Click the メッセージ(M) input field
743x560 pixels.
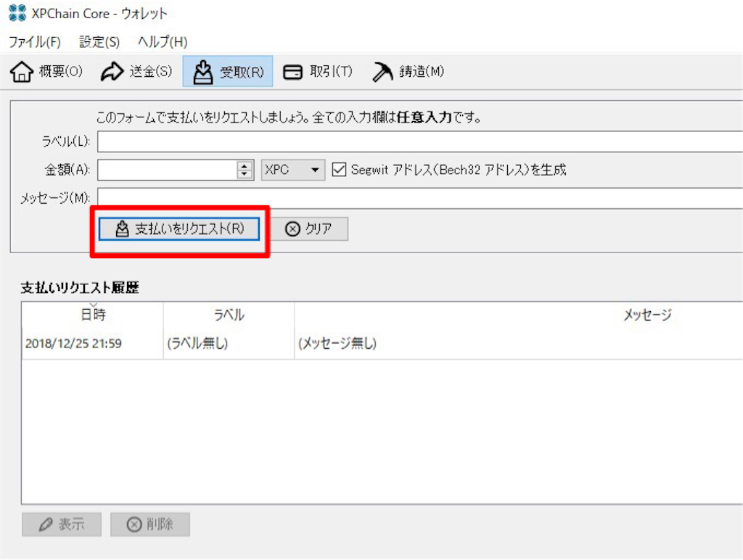(420, 198)
